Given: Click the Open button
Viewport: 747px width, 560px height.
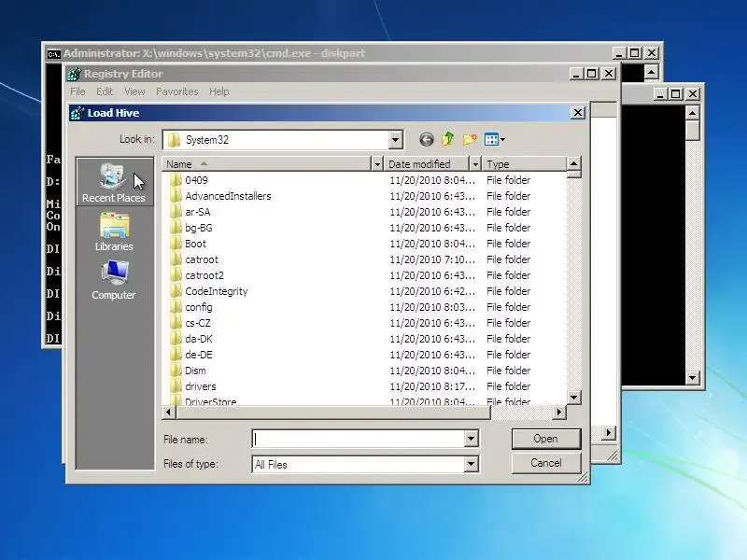Looking at the screenshot, I should (546, 439).
